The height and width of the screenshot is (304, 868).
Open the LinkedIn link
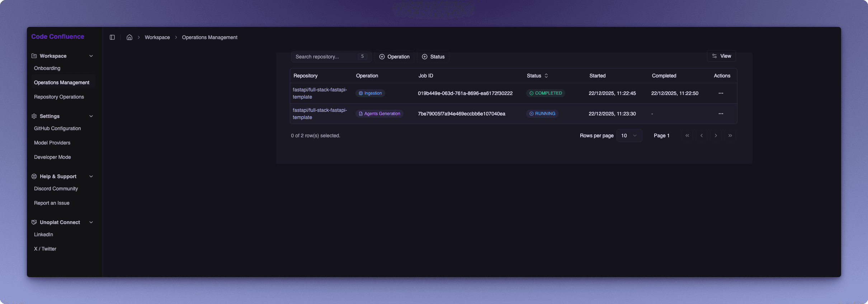43,234
